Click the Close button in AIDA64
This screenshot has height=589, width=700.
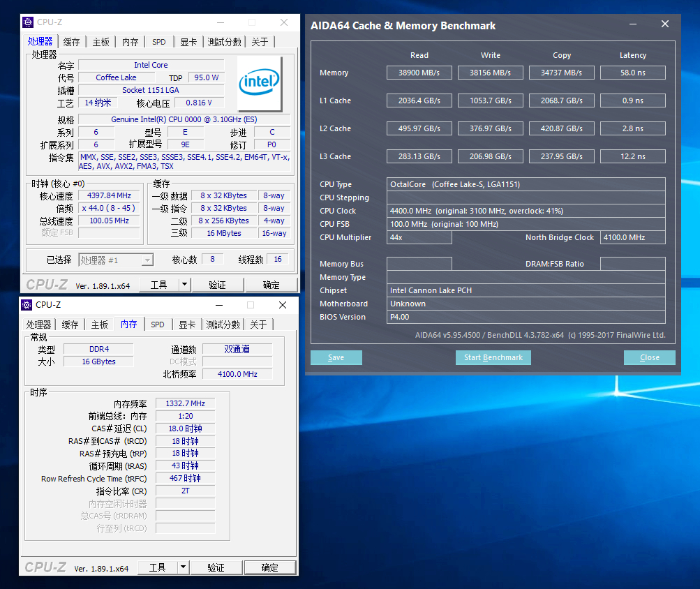648,357
